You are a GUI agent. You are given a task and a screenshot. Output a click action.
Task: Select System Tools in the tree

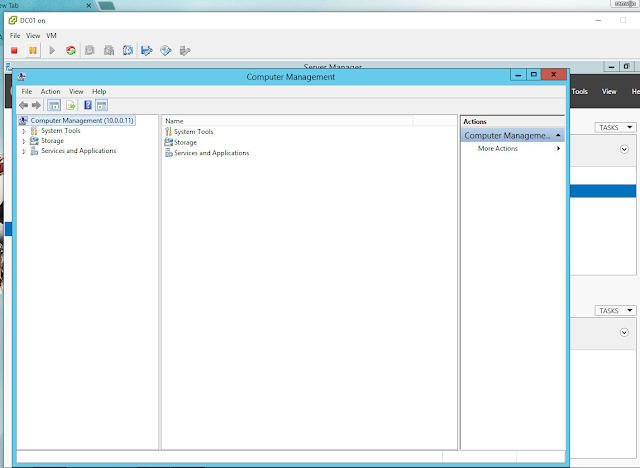coord(61,131)
